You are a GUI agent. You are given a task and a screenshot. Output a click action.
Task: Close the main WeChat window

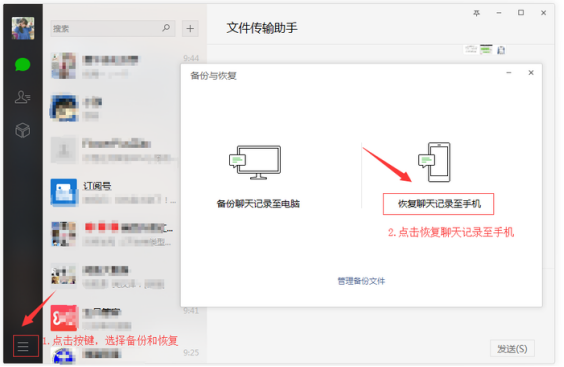point(543,13)
